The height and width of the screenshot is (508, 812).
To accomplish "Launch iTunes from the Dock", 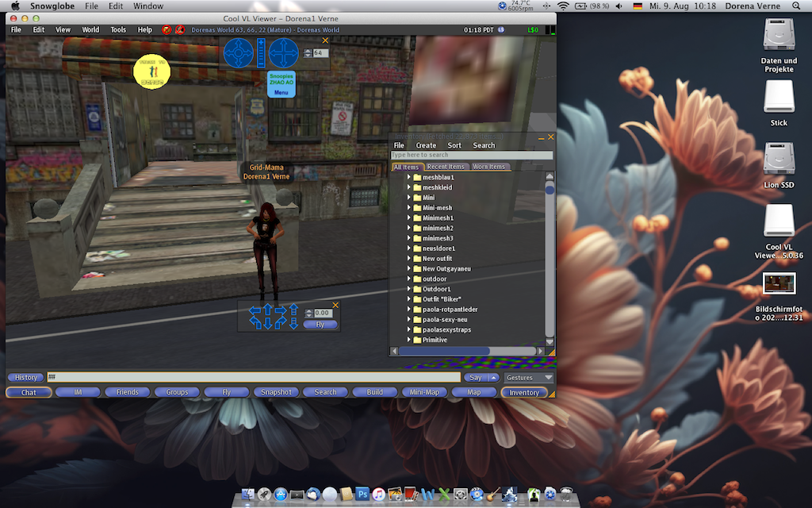I will pos(379,495).
